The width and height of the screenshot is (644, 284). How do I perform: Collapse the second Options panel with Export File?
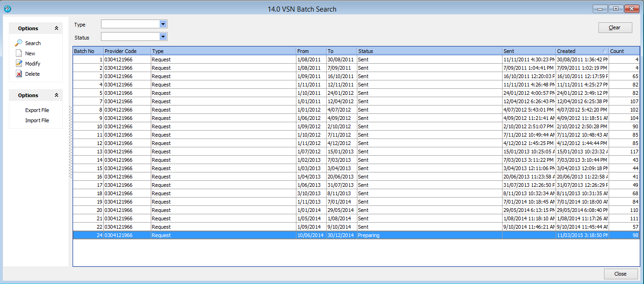point(56,95)
